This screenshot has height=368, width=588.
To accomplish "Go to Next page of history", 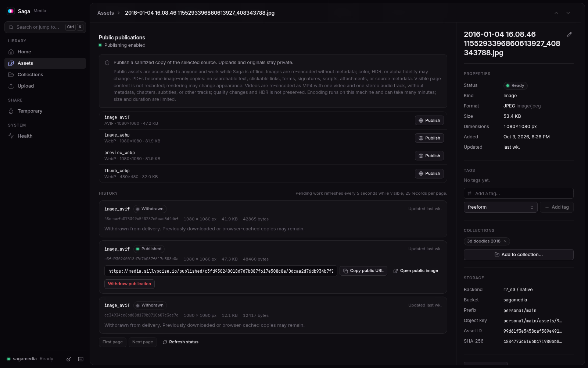I will pyautogui.click(x=143, y=342).
